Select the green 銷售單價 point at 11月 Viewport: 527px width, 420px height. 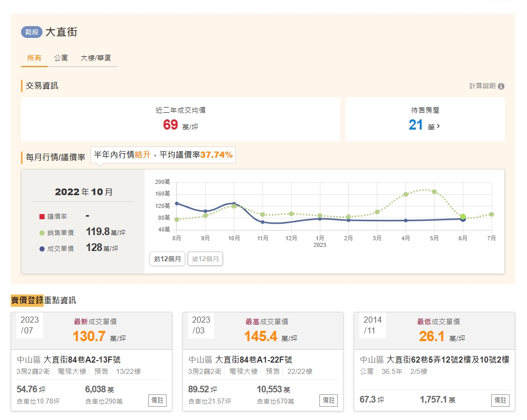click(262, 215)
